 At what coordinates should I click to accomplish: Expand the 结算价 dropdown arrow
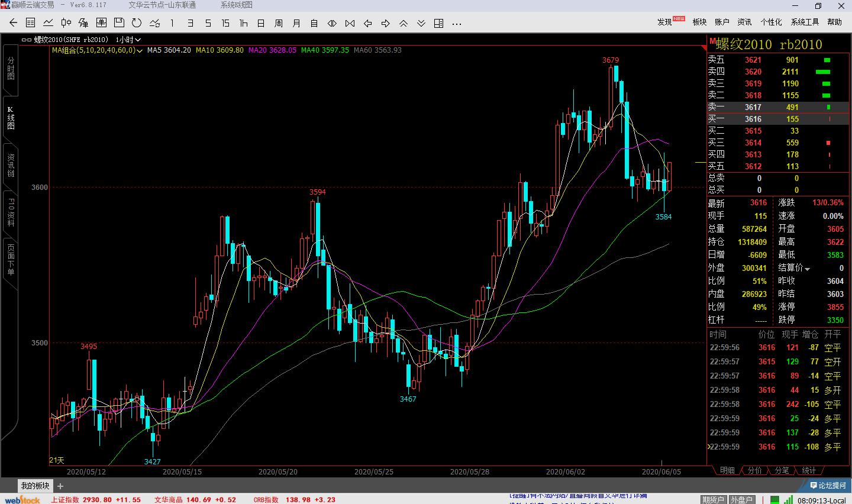[807, 269]
